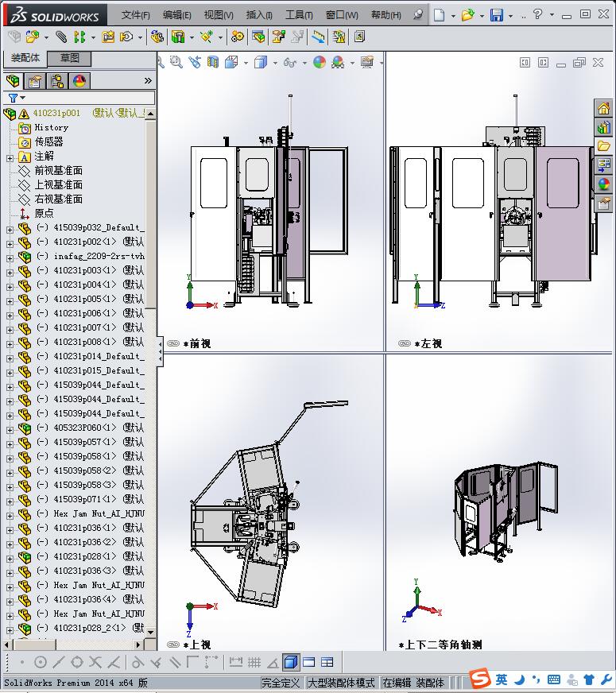Open the SolidWorks Resources home tab
616x693 pixels.
pyautogui.click(x=603, y=108)
